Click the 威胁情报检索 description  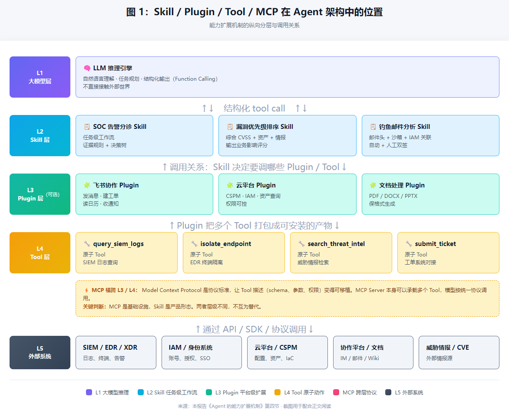pyautogui.click(x=313, y=262)
